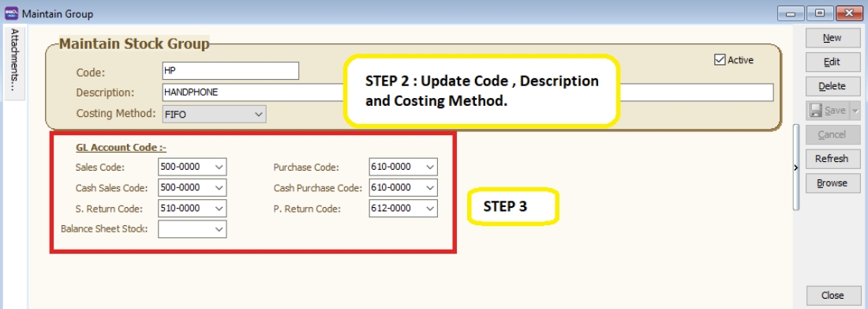Click the Description field containing HANDPHONE

[x=468, y=92]
